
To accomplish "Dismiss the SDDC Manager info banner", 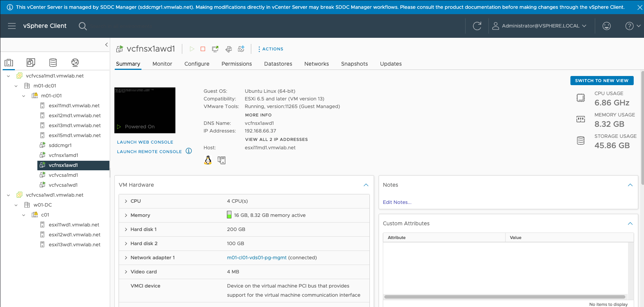I will point(640,7).
